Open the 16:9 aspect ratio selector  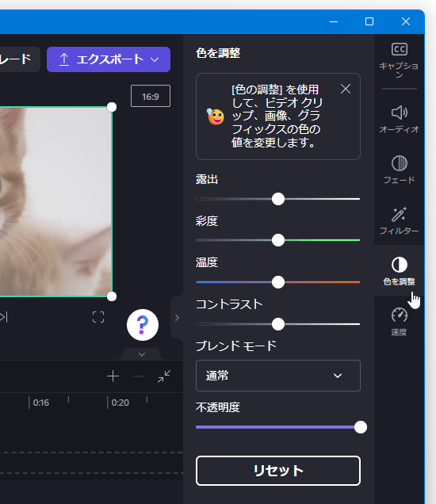click(x=151, y=96)
